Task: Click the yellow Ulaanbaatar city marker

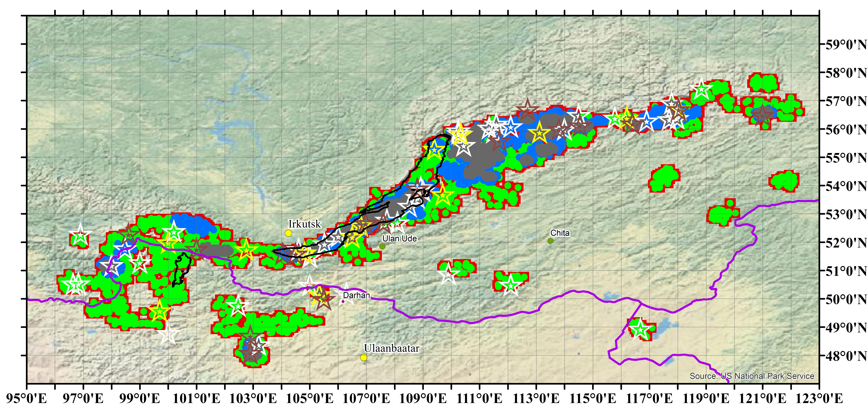Action: [364, 357]
